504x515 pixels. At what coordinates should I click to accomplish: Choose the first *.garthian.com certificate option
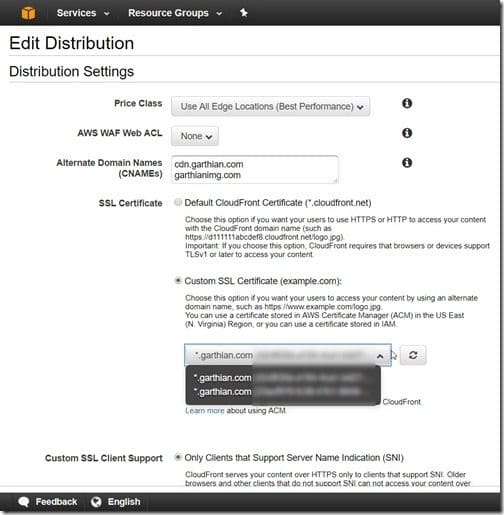(283, 378)
